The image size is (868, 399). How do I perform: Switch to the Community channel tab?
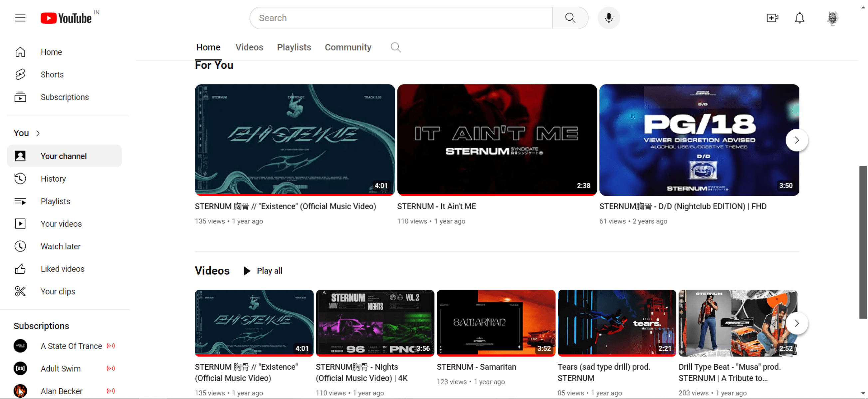point(348,48)
